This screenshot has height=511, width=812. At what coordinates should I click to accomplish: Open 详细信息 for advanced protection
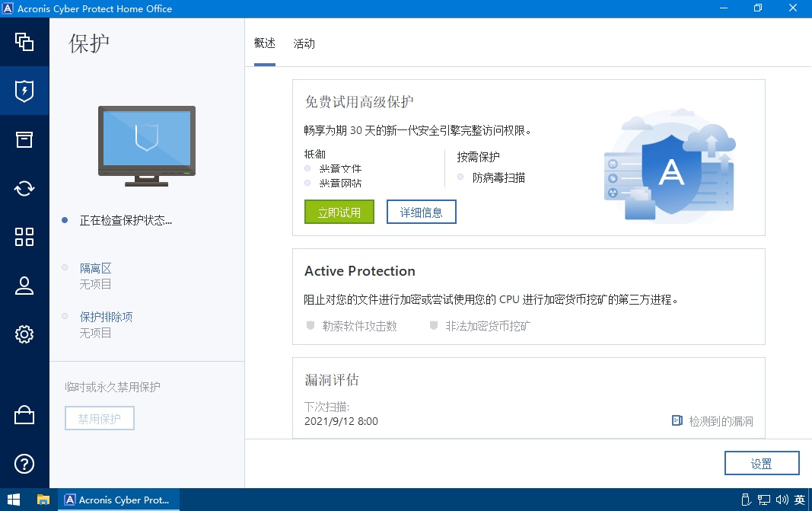point(421,212)
